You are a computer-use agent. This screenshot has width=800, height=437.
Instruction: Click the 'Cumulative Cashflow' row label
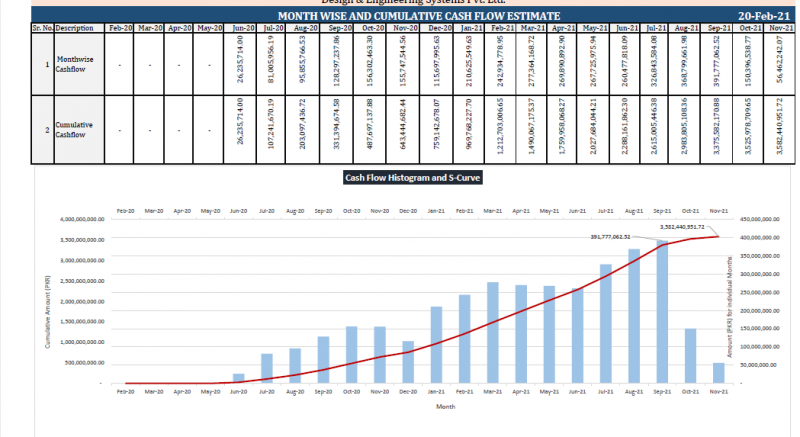coord(74,130)
